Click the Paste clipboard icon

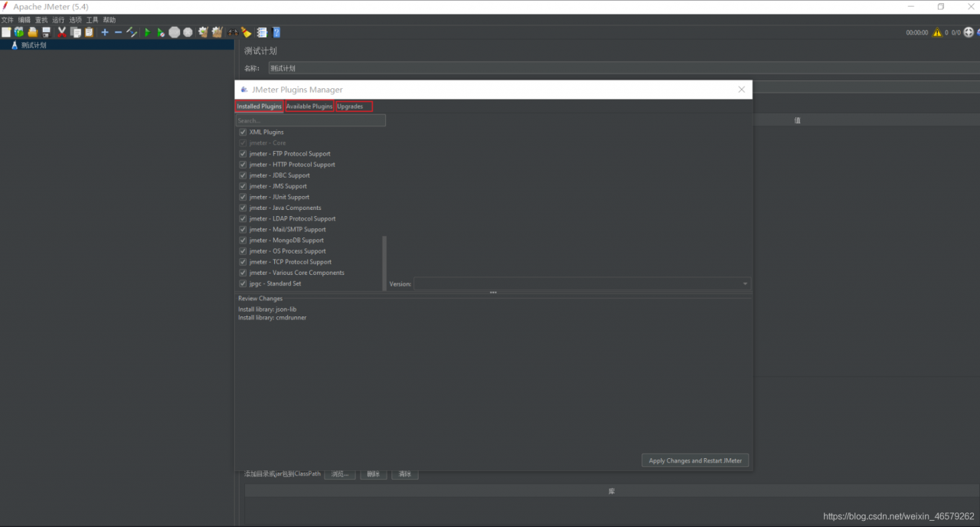pos(89,32)
